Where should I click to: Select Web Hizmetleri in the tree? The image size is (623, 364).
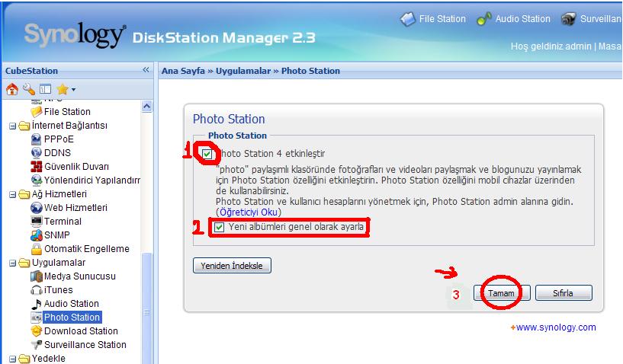click(x=75, y=208)
